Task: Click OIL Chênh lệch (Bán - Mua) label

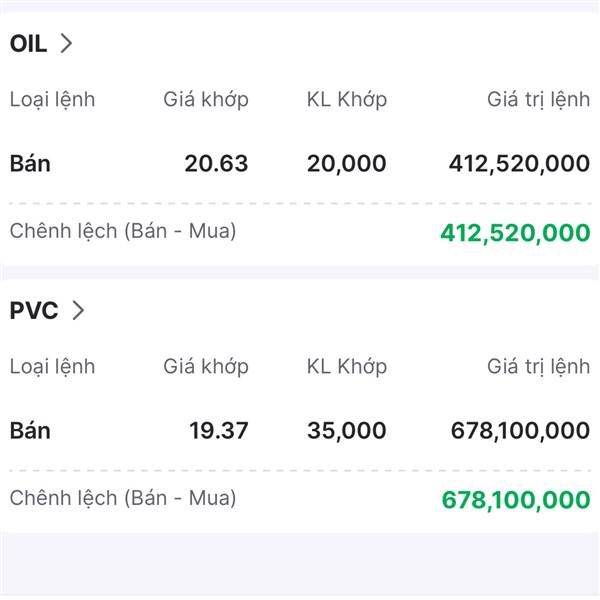Action: [123, 231]
